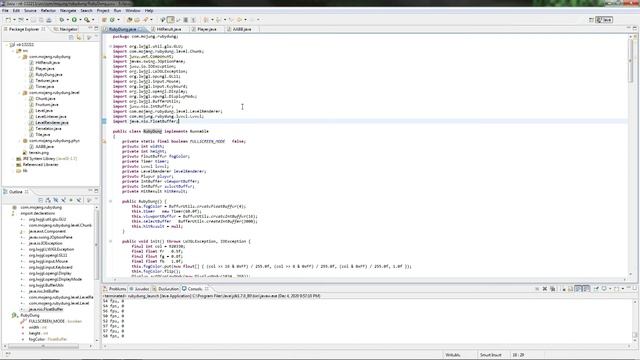Open the Run button dropdown arrow
The width and height of the screenshot is (640, 360).
point(80,20)
